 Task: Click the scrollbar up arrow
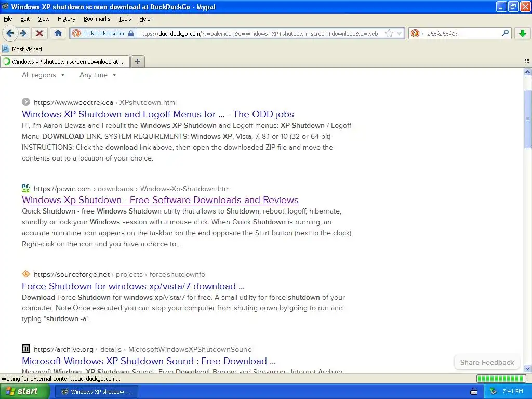527,72
